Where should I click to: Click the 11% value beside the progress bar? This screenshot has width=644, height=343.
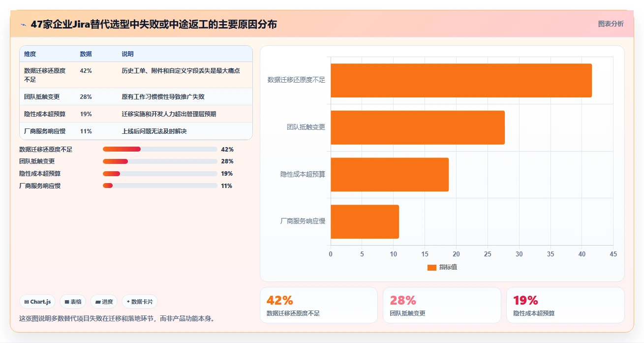[227, 186]
